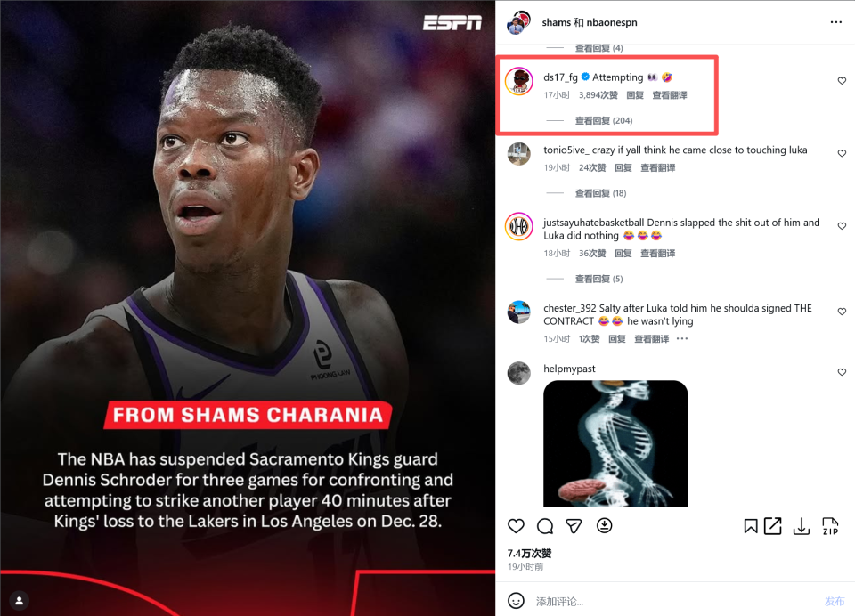The height and width of the screenshot is (616, 855).
Task: Like tonio5ive_'s comment heart
Action: [x=842, y=153]
